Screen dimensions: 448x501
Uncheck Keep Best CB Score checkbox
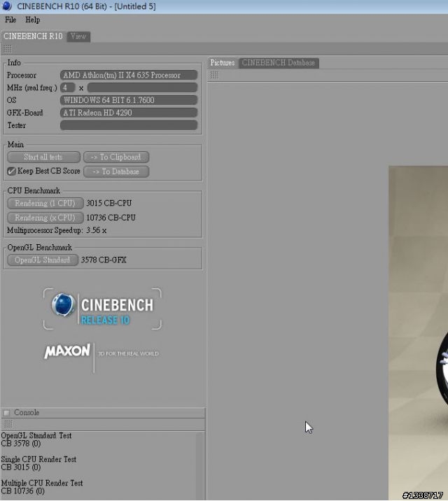11,171
